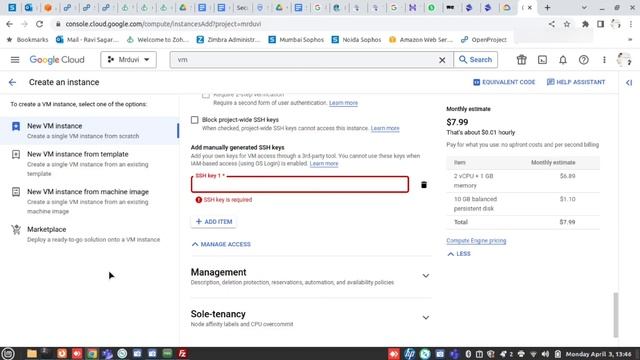Open the browser side panel icon
This screenshot has height=360, width=640.
click(x=600, y=24)
